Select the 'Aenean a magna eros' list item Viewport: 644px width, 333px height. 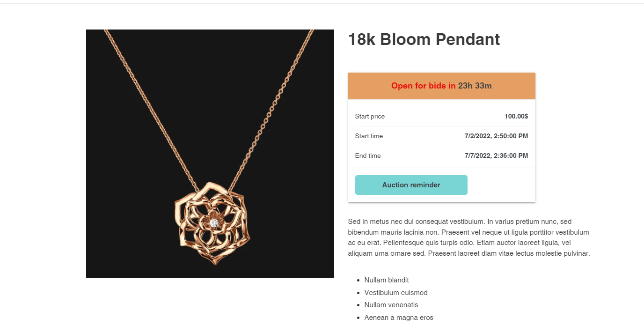pyautogui.click(x=399, y=318)
